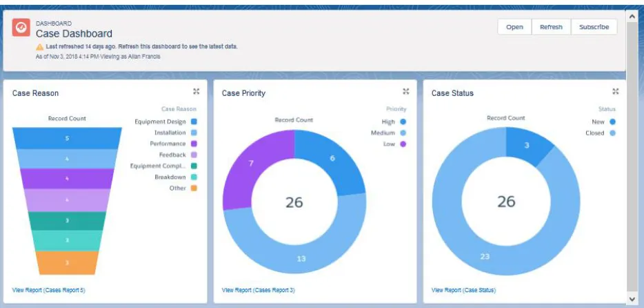Click the 26 total in Case Status

click(x=506, y=202)
